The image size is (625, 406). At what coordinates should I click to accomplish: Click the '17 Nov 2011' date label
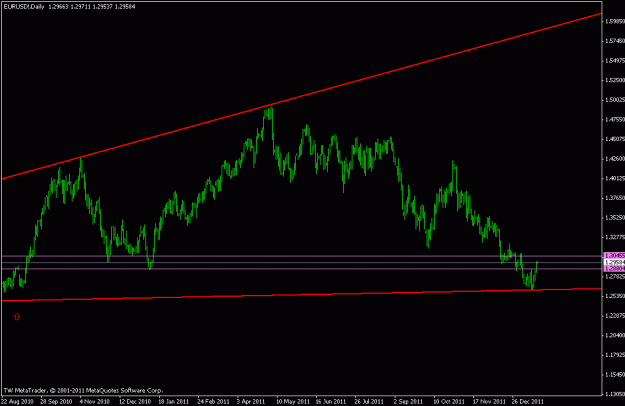(x=489, y=402)
